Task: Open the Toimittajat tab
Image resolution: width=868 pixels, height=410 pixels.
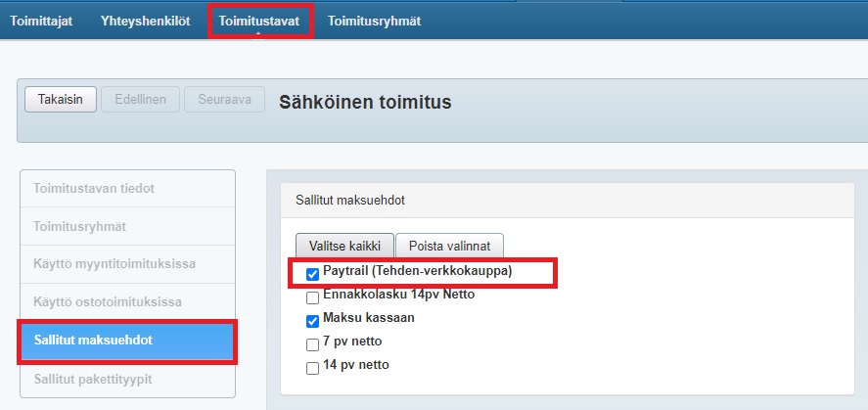Action: click(41, 22)
